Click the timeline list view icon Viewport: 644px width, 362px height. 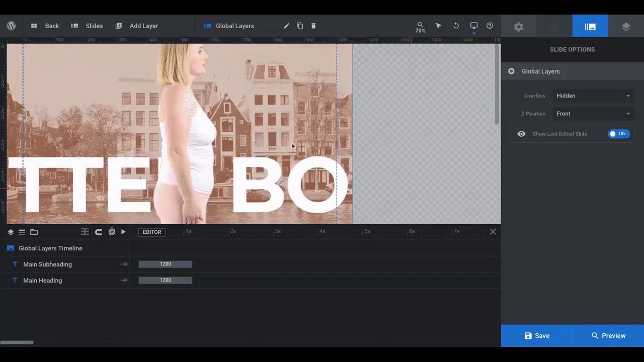pos(22,232)
